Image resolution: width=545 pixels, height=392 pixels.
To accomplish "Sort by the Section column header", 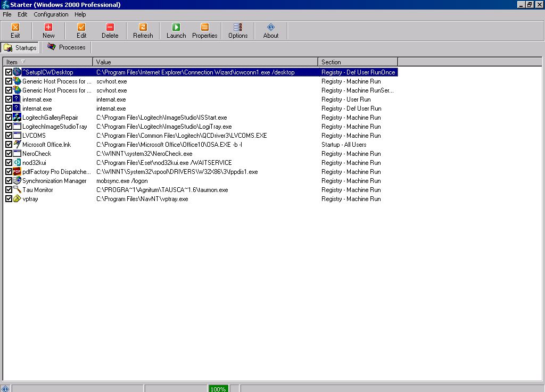I will (x=357, y=62).
